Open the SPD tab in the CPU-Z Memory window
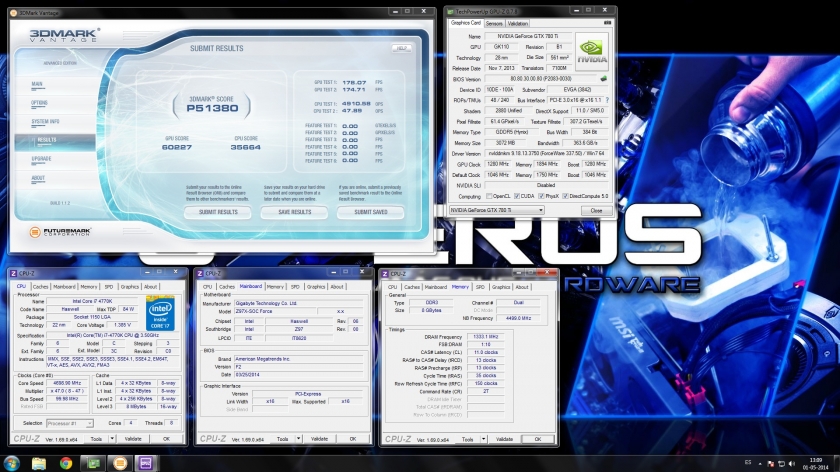This screenshot has width=840, height=472. click(480, 287)
